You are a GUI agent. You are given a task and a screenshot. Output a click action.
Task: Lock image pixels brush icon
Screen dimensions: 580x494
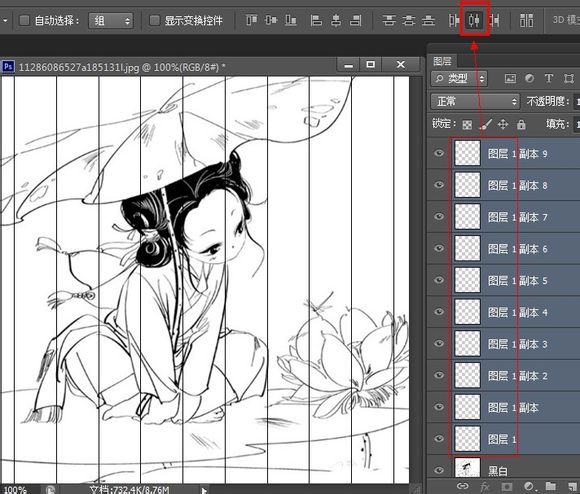(486, 124)
